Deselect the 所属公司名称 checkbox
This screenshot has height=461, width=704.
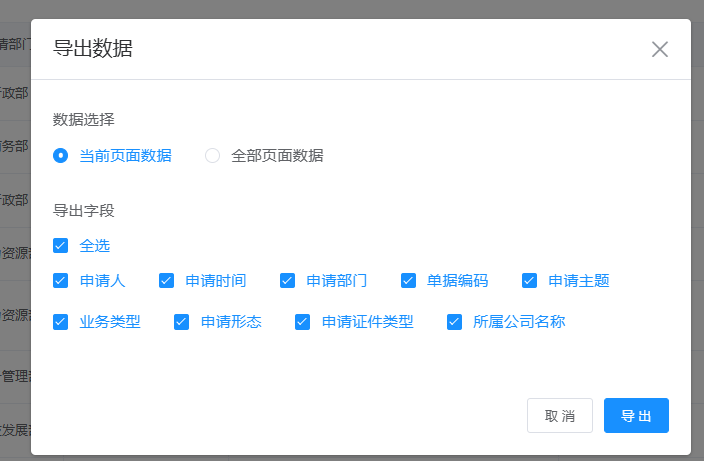click(x=454, y=322)
